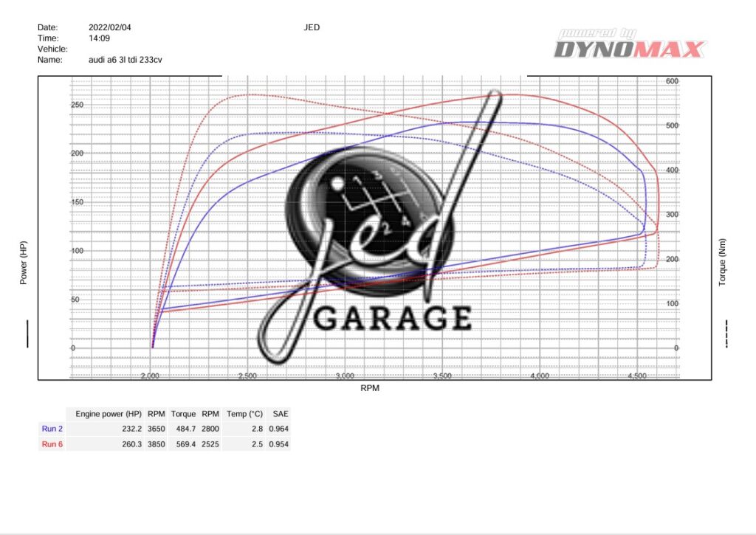
Task: Click the Temp (°C) column header
Action: [244, 414]
